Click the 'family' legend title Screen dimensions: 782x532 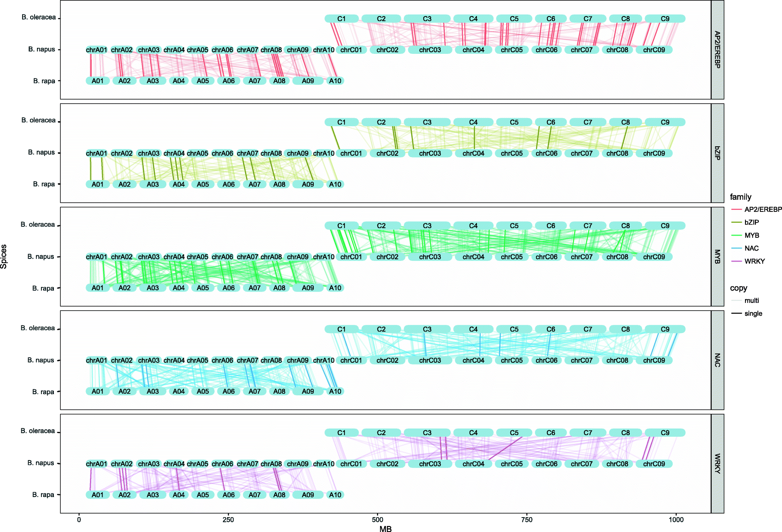(741, 197)
